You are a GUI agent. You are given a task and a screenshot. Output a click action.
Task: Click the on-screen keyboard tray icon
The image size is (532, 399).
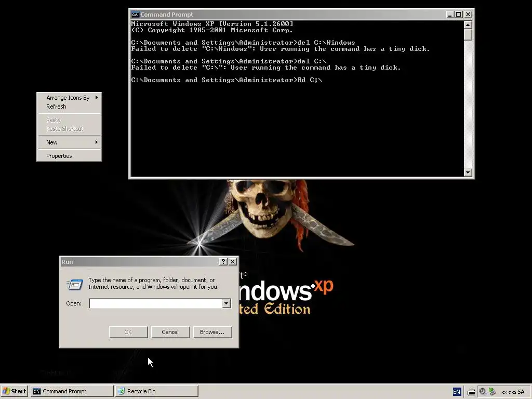[471, 392]
